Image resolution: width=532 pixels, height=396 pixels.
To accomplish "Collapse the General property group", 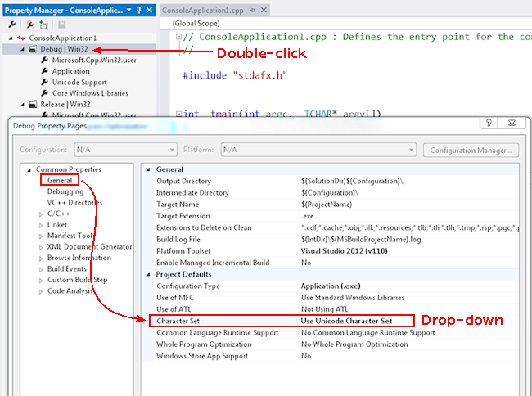I will (x=148, y=169).
